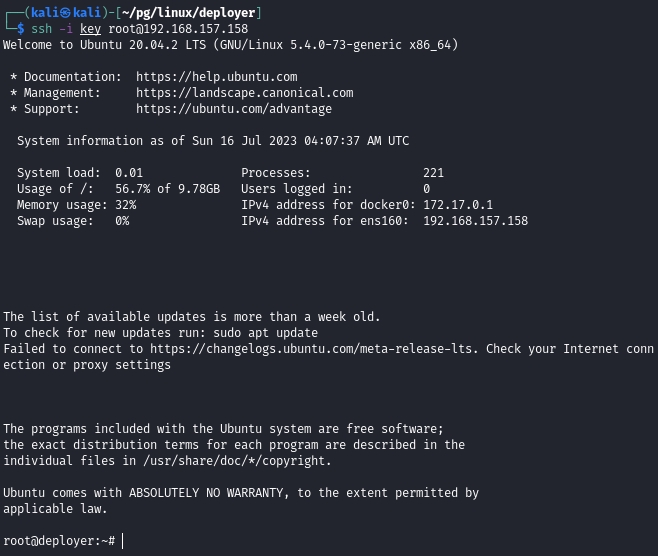This screenshot has width=658, height=556.
Task: Open the https://landscape.canonical.com management link
Action: pos(244,93)
